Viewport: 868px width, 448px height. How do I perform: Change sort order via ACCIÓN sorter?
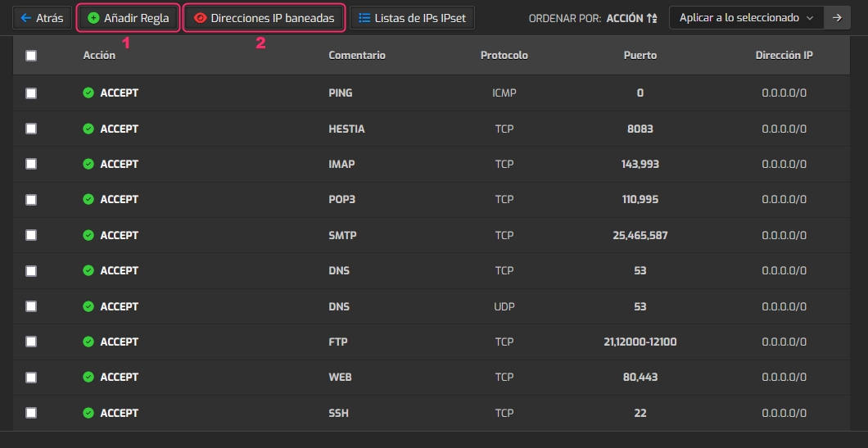click(x=625, y=18)
